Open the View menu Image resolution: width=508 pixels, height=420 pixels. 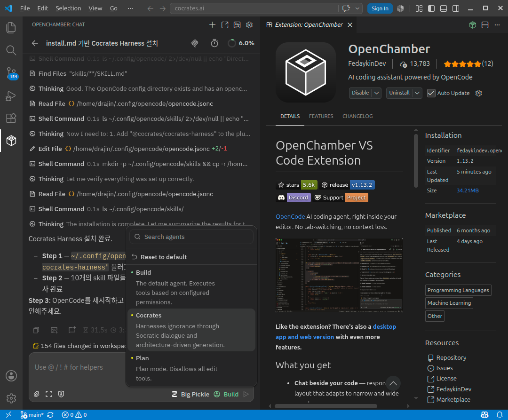point(95,8)
